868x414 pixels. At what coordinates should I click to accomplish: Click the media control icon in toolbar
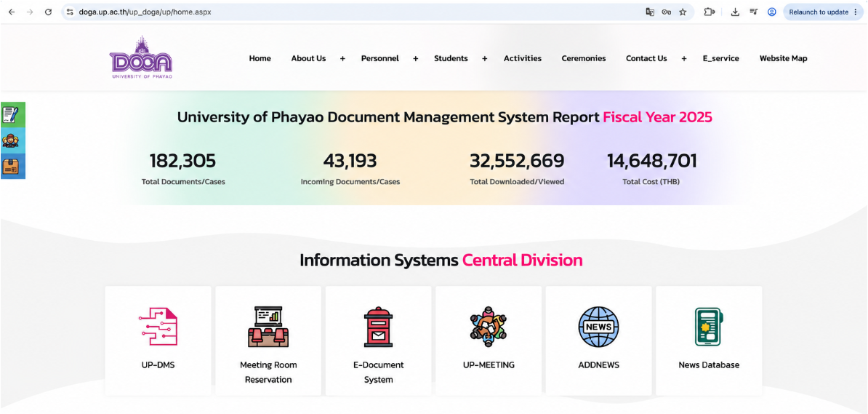753,12
